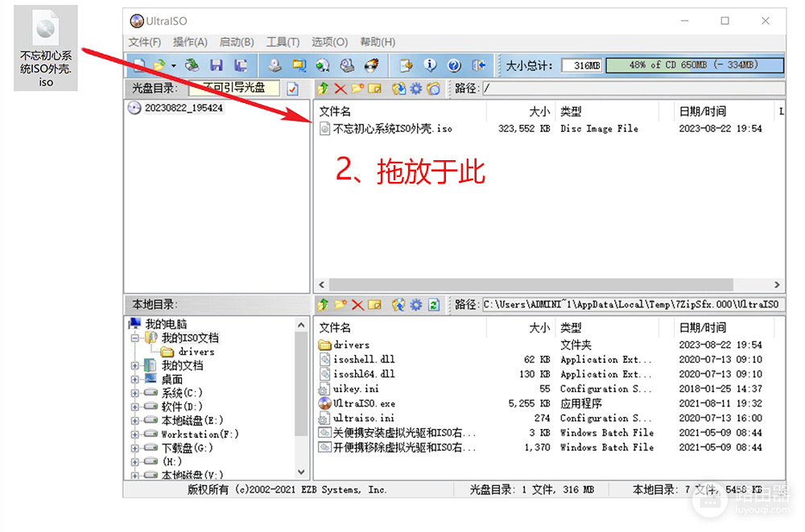Click the Exit door icon in toolbar
Screen dimensions: 805x532
478,65
